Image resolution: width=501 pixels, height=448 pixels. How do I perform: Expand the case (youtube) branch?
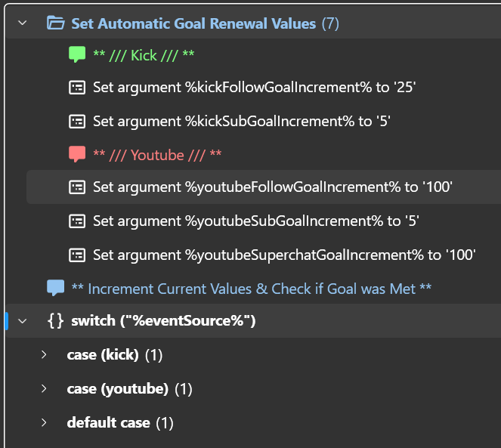click(x=44, y=389)
